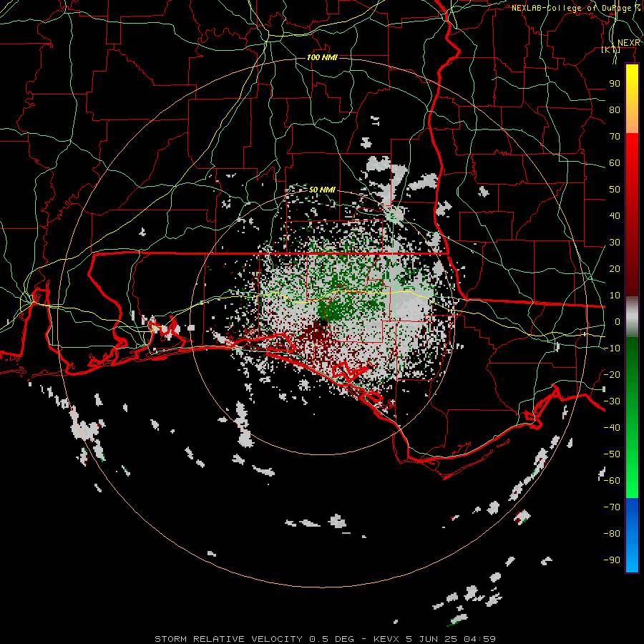
Task: Click the "50 NMI" range ring label
Action: click(x=322, y=190)
